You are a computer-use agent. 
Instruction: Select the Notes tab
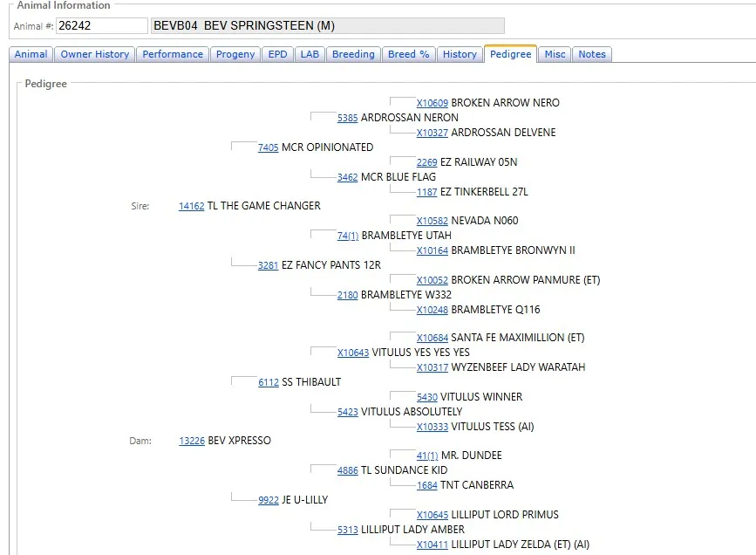(x=592, y=54)
